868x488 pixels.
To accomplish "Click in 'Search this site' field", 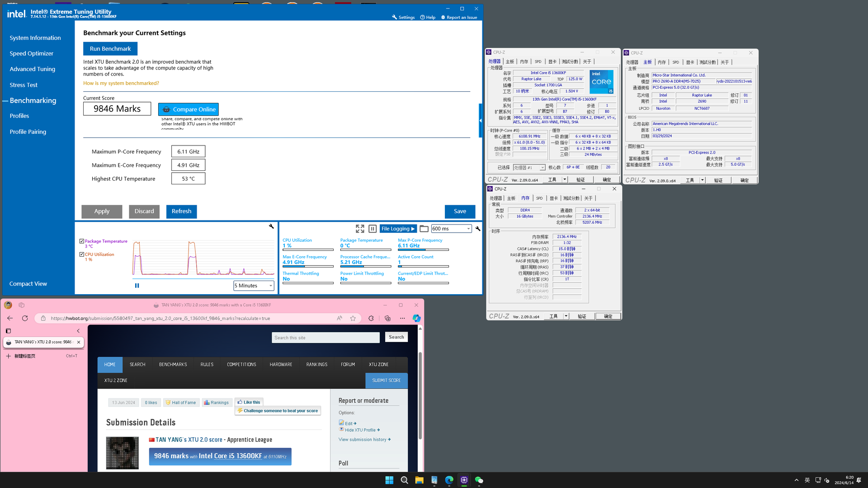I will [325, 338].
